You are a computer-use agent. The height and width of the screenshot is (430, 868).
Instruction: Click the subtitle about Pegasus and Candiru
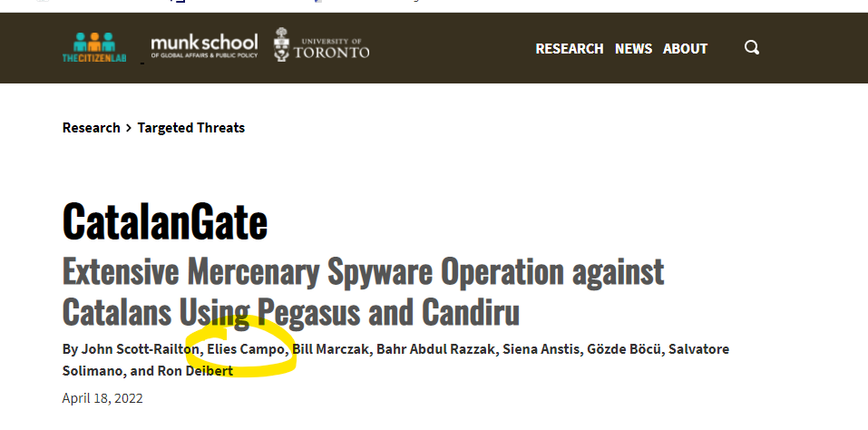click(363, 291)
